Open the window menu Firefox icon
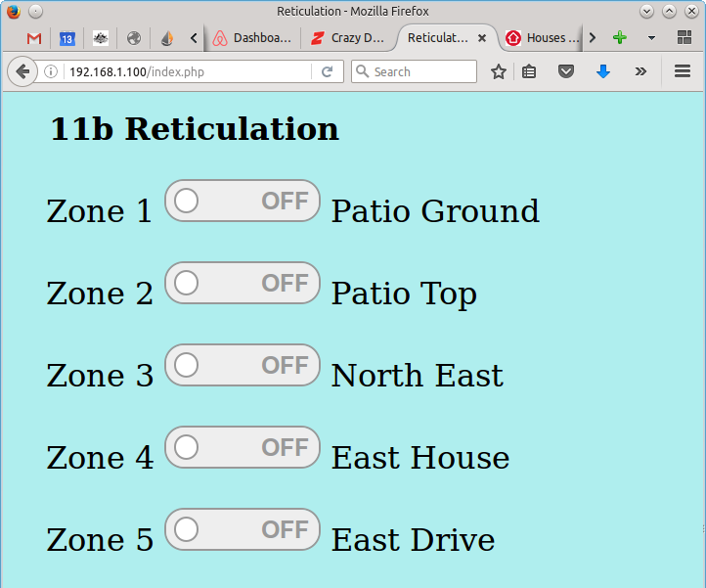 14,12
